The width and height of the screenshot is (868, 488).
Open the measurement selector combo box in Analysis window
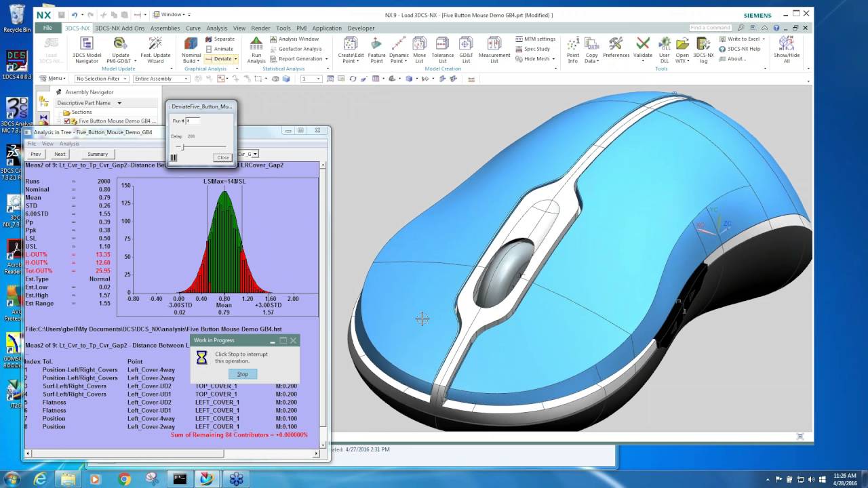pyautogui.click(x=255, y=154)
